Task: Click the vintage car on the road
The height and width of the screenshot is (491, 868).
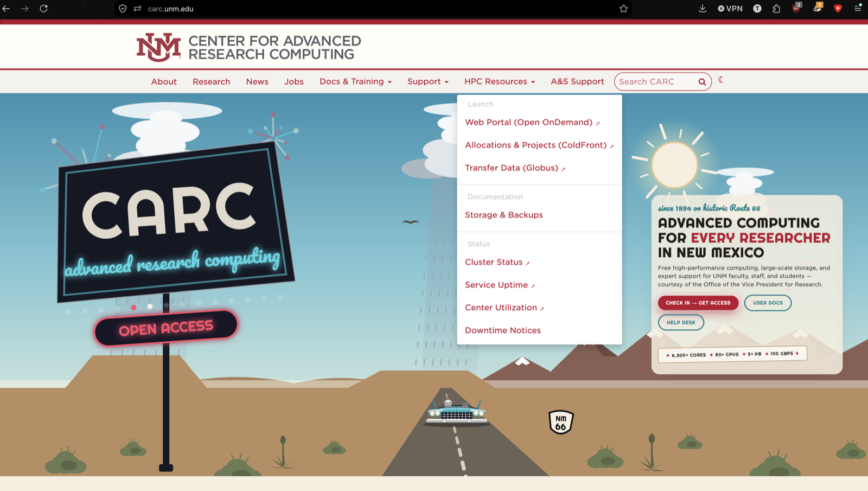Action: pyautogui.click(x=456, y=412)
